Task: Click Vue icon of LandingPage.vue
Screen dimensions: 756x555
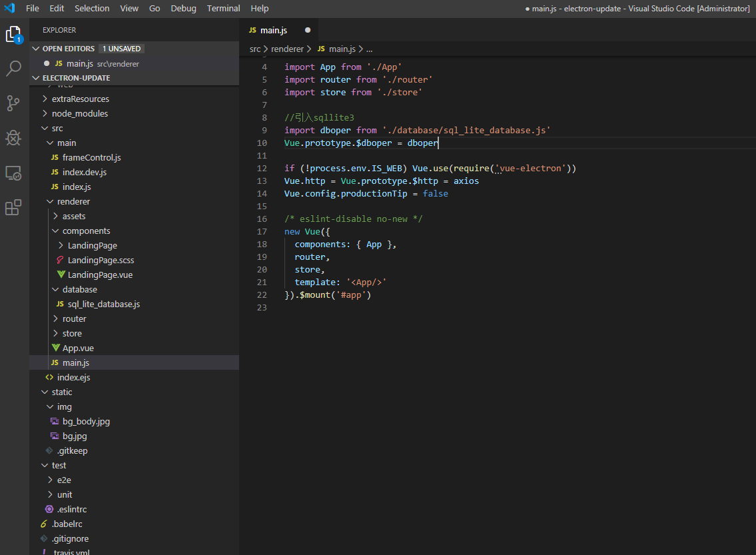Action: (x=61, y=275)
